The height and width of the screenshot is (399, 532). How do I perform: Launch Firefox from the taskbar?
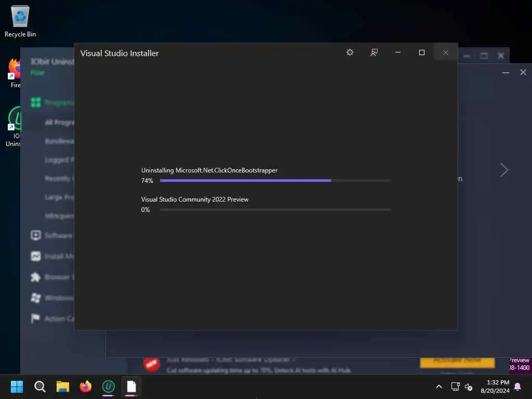click(86, 387)
